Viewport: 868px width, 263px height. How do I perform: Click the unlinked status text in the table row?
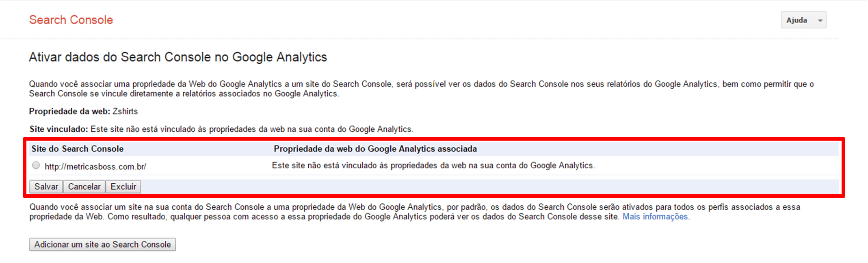pyautogui.click(x=433, y=165)
